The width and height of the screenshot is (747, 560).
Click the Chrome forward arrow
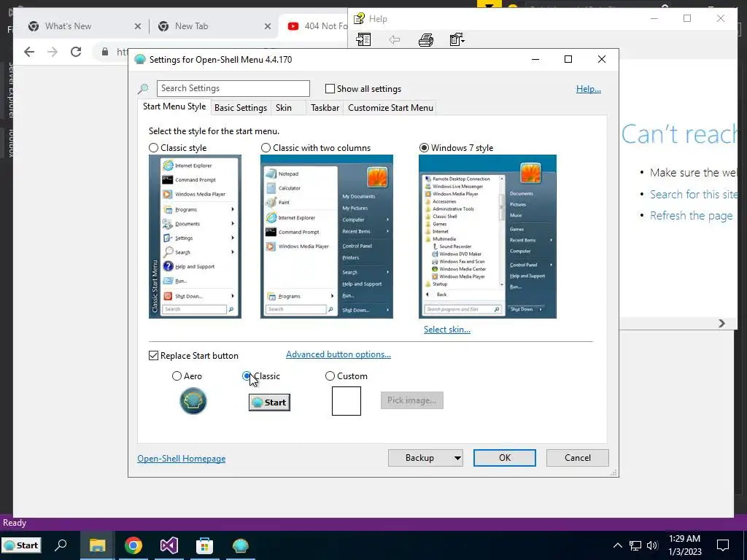(x=53, y=52)
